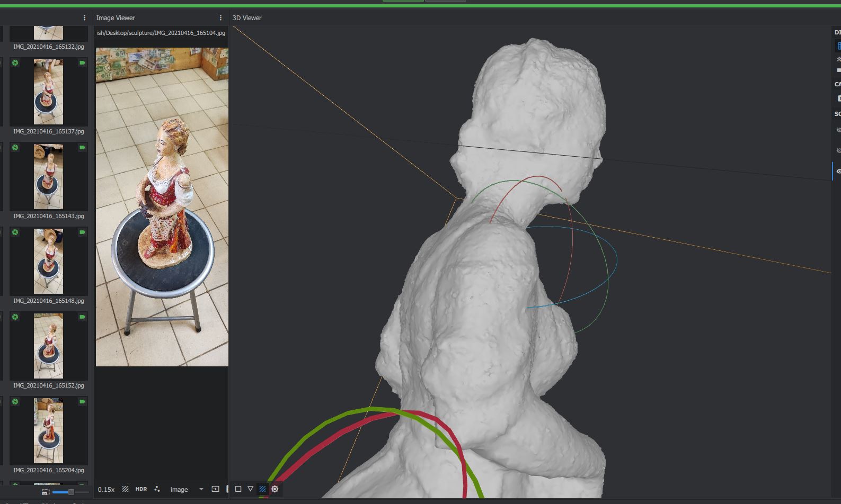
Task: Click the green camera icon on IMG_20210416_165143.jpg
Action: (82, 147)
